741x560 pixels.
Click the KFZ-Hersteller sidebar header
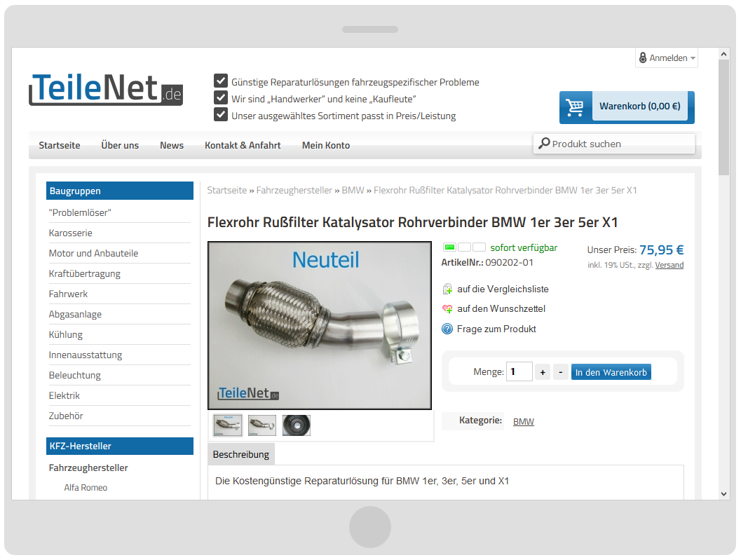120,446
